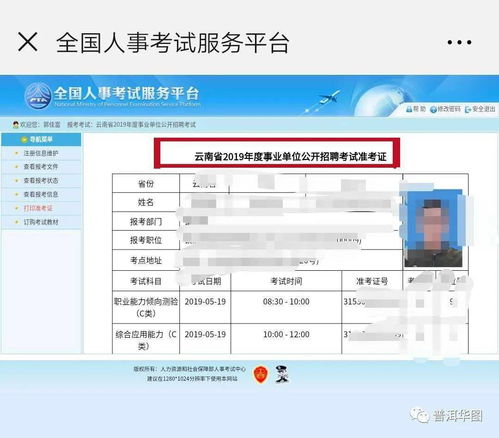The height and width of the screenshot is (438, 499).
Task: Click the 报考考试 exam name text in welcome bar
Action: coord(131,125)
